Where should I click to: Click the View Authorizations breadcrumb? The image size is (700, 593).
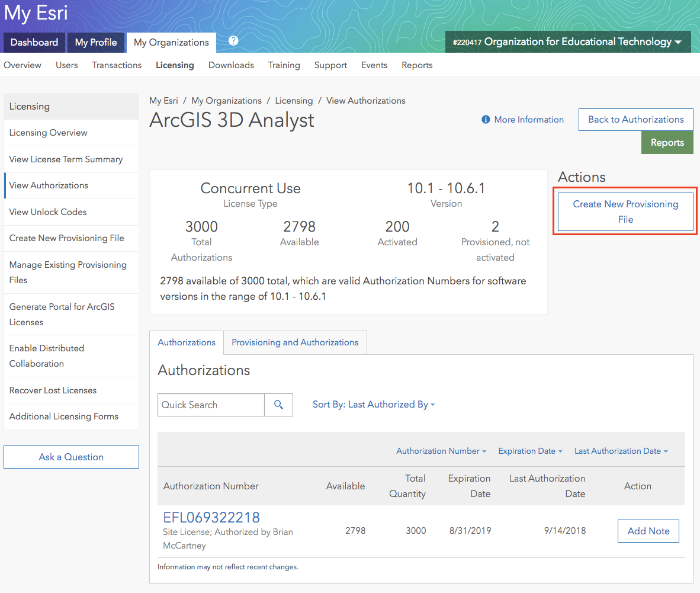tap(365, 101)
